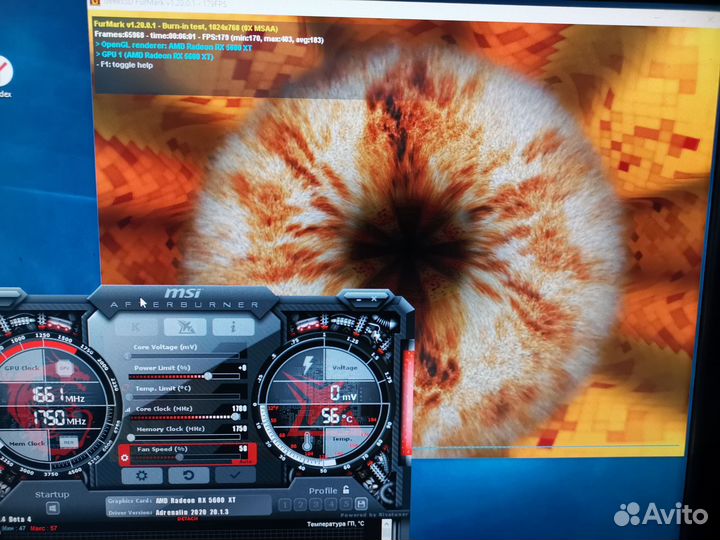The height and width of the screenshot is (540, 720).
Task: Open the Afterburner information (i) button
Action: tap(234, 326)
